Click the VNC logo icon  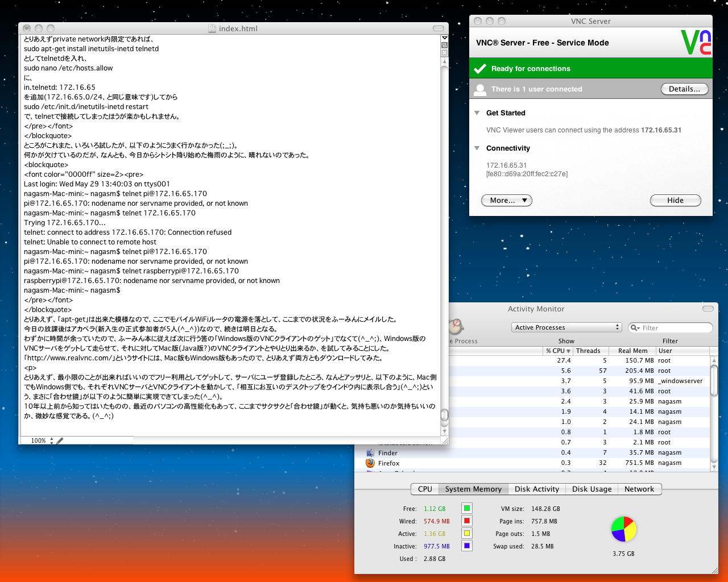click(x=696, y=43)
